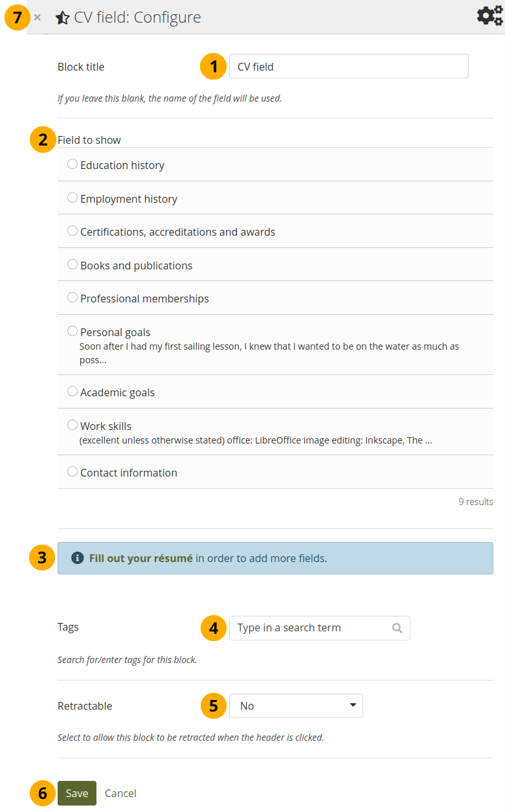Click the Block title text field
This screenshot has width=505, height=812.
tap(348, 66)
